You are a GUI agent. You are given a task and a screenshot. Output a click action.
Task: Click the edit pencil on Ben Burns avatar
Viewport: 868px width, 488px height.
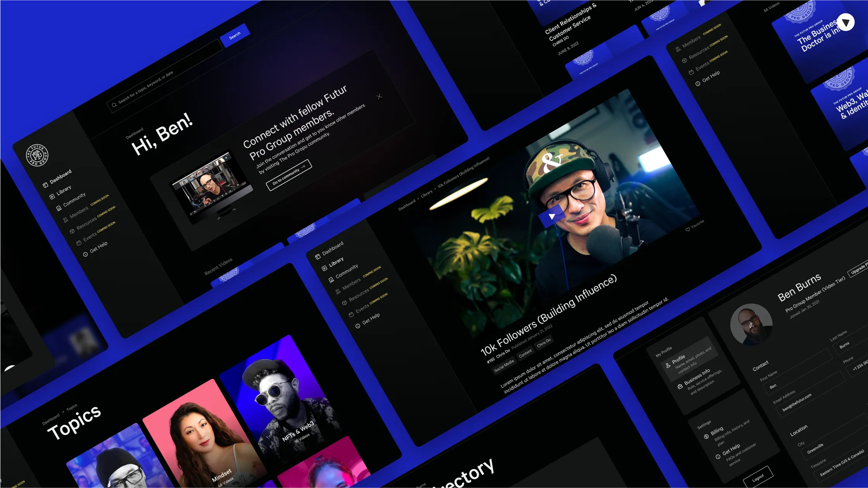point(751,325)
